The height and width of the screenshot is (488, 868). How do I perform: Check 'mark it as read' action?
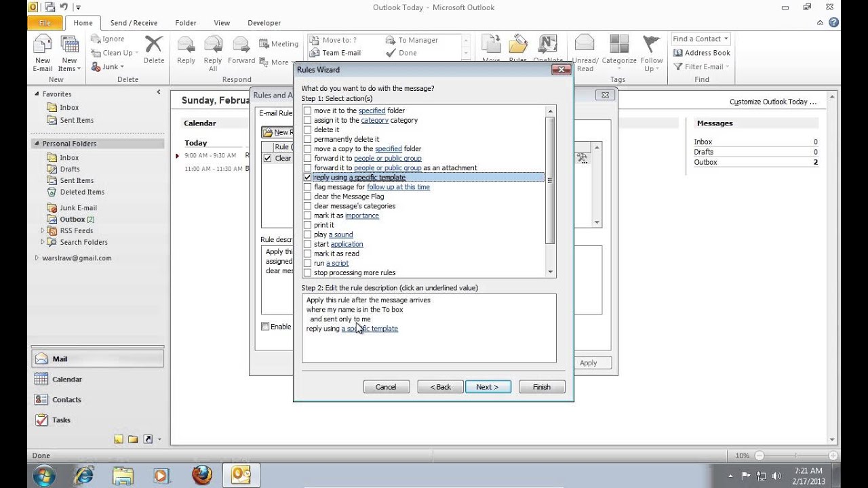(307, 253)
